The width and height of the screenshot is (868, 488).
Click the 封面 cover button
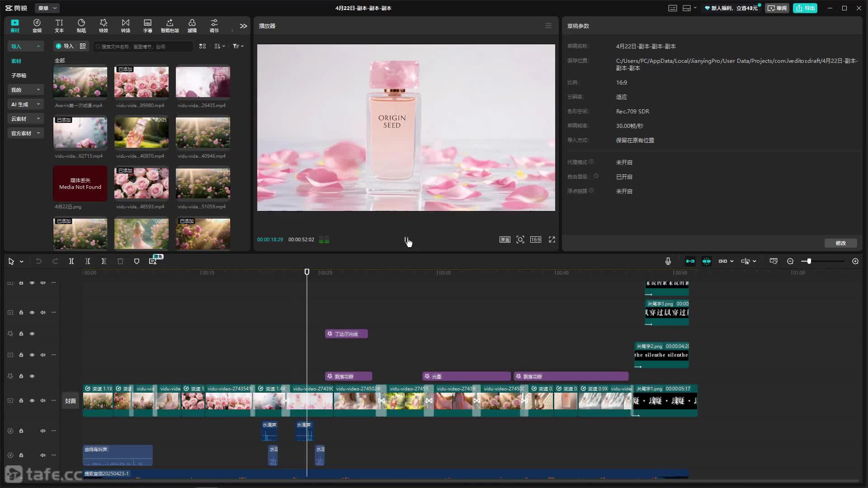(71, 401)
